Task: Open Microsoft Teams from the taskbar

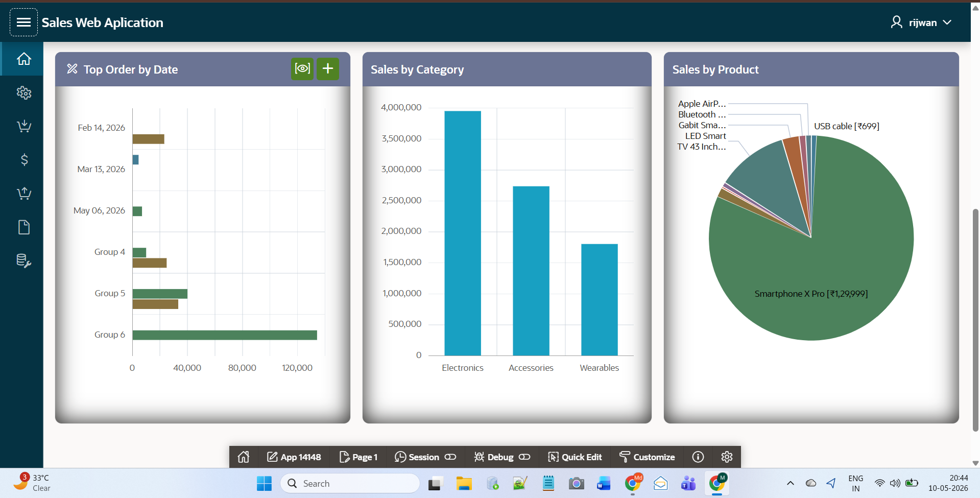Action: coord(688,483)
